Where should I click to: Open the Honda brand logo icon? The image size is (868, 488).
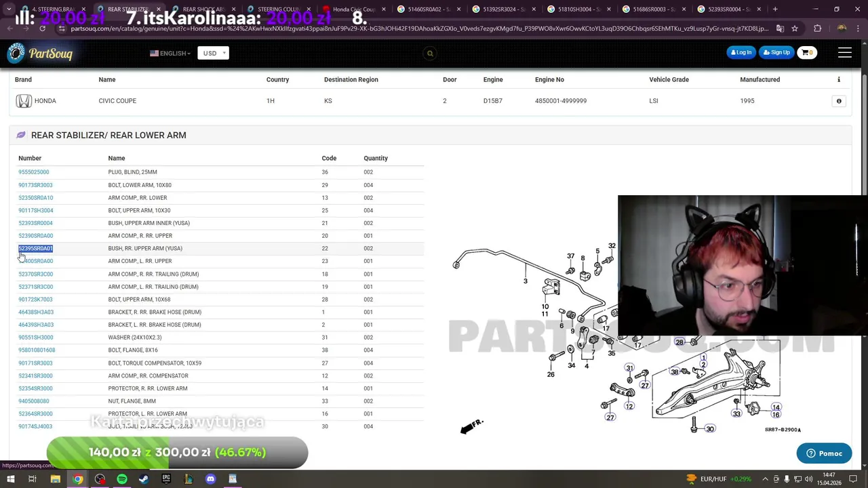[24, 101]
